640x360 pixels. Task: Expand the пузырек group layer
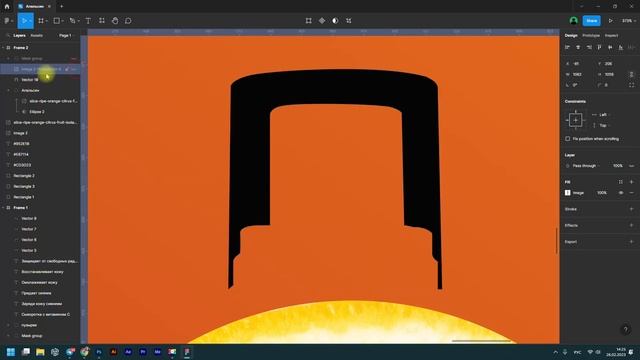(9, 325)
